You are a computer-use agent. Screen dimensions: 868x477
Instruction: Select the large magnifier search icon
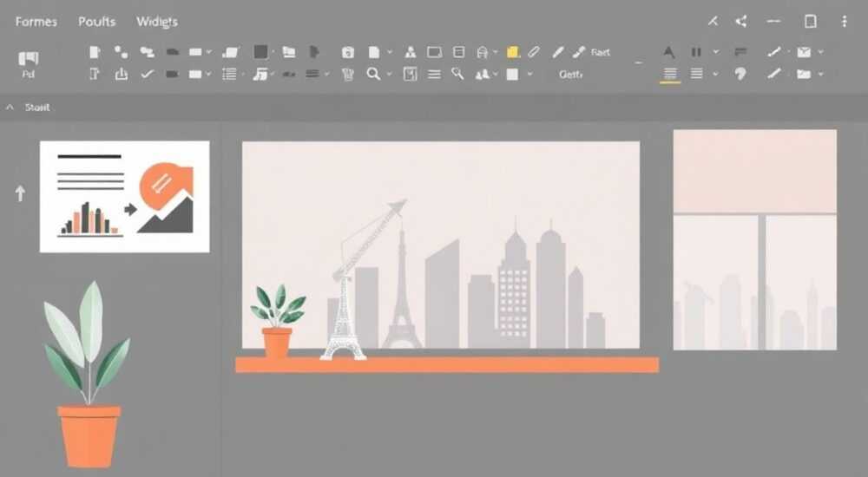373,74
